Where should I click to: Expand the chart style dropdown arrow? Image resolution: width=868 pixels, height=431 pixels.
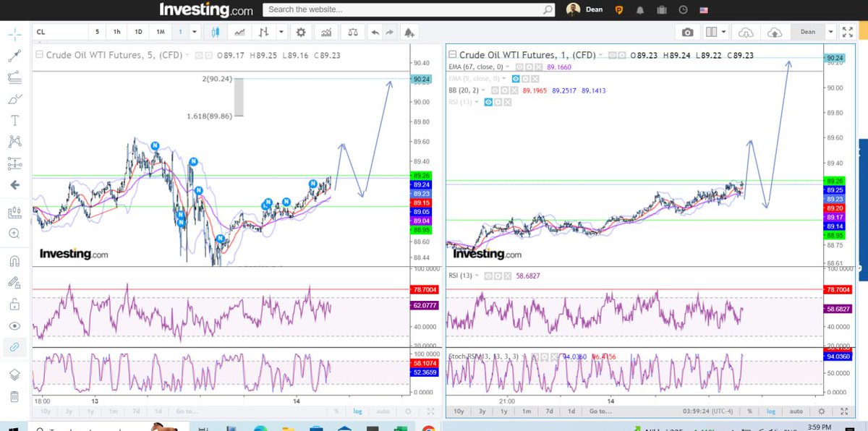click(281, 32)
